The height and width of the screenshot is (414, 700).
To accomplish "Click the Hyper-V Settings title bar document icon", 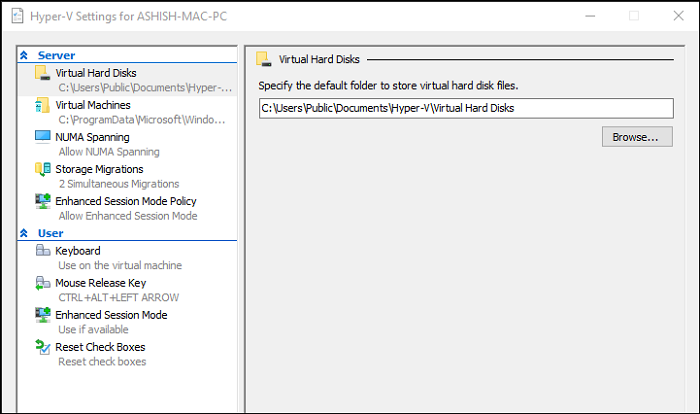I will 17,16.
